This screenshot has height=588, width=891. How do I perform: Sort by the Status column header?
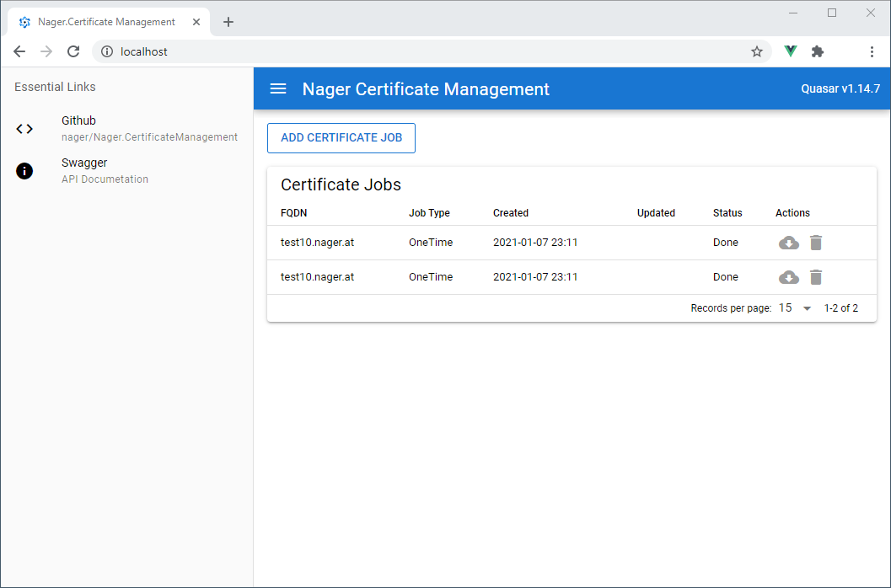pyautogui.click(x=727, y=213)
